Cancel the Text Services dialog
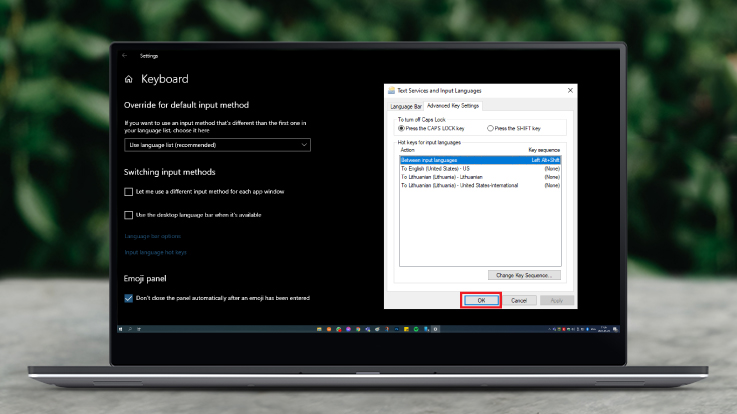The image size is (737, 414). click(x=518, y=300)
